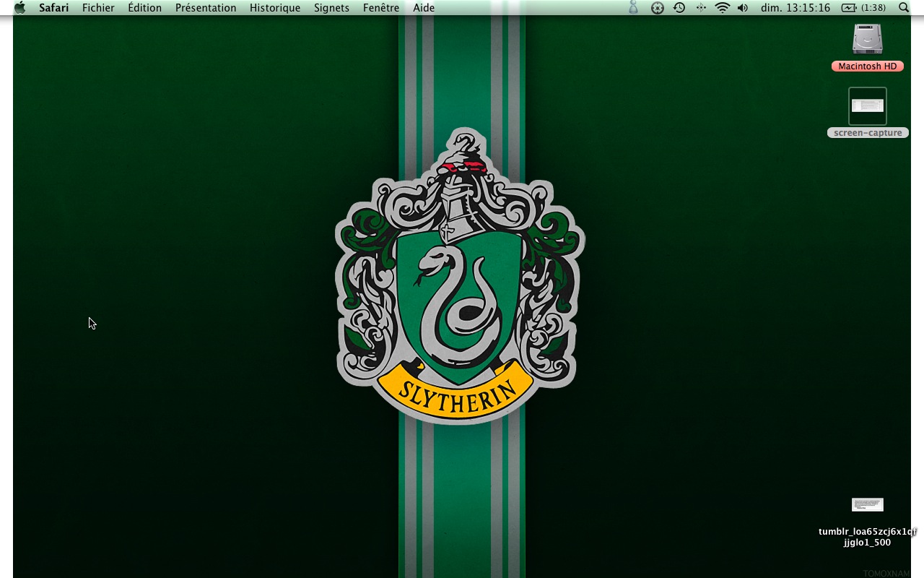Click the circular sync status icon

point(657,8)
